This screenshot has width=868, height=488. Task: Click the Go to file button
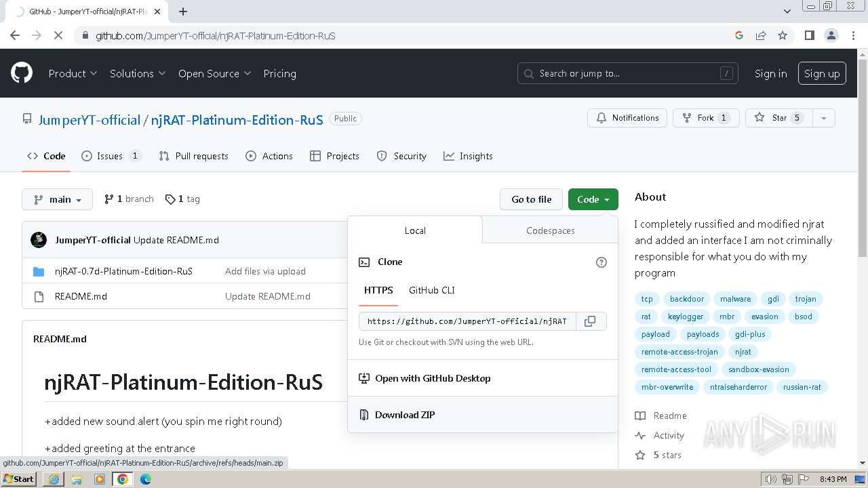532,199
